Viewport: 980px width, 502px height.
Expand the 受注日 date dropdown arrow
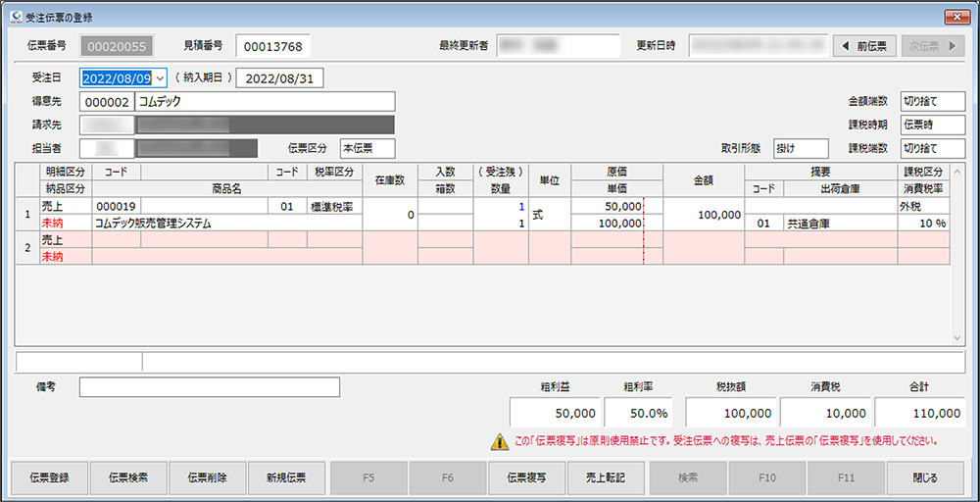tap(160, 78)
